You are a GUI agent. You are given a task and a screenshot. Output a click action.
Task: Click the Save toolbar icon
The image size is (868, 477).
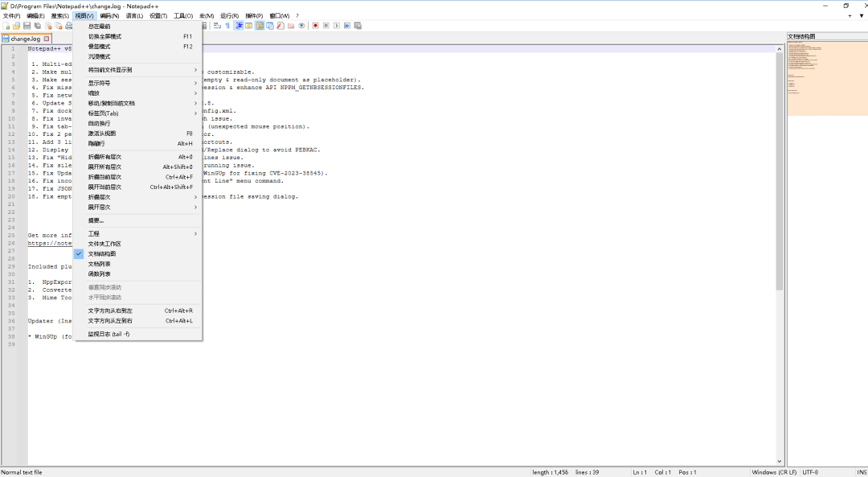click(x=27, y=26)
